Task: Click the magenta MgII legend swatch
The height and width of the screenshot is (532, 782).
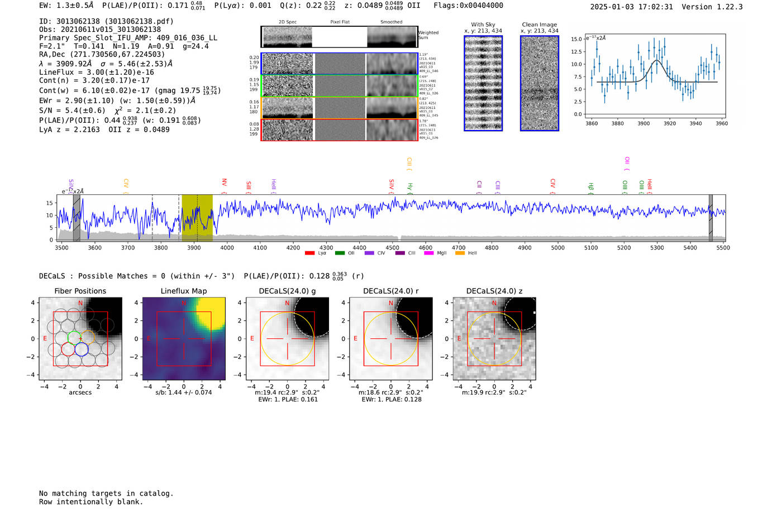Action: click(x=429, y=253)
